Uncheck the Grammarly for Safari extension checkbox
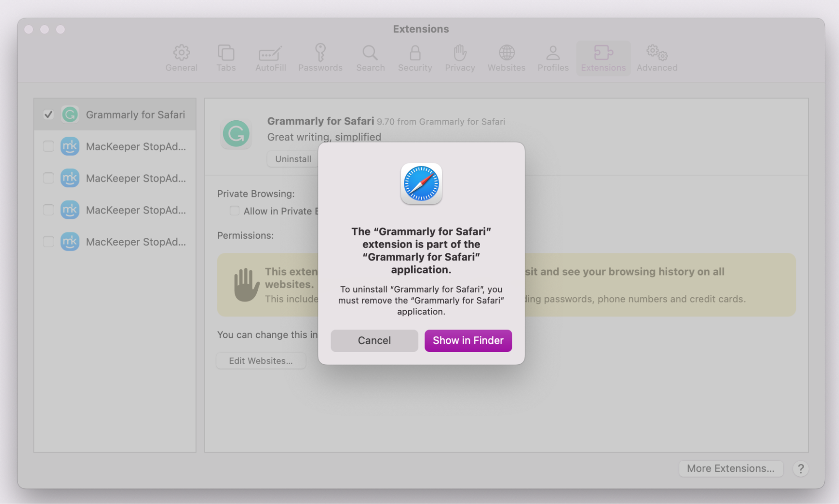 tap(48, 114)
